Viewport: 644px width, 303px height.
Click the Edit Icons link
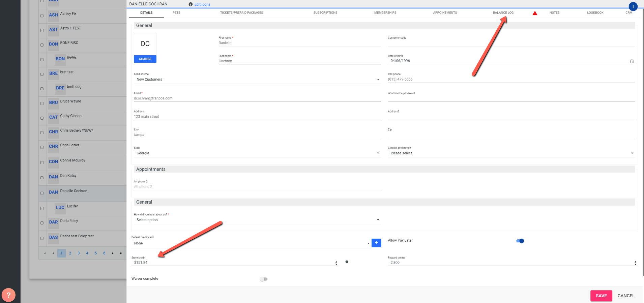[202, 4]
